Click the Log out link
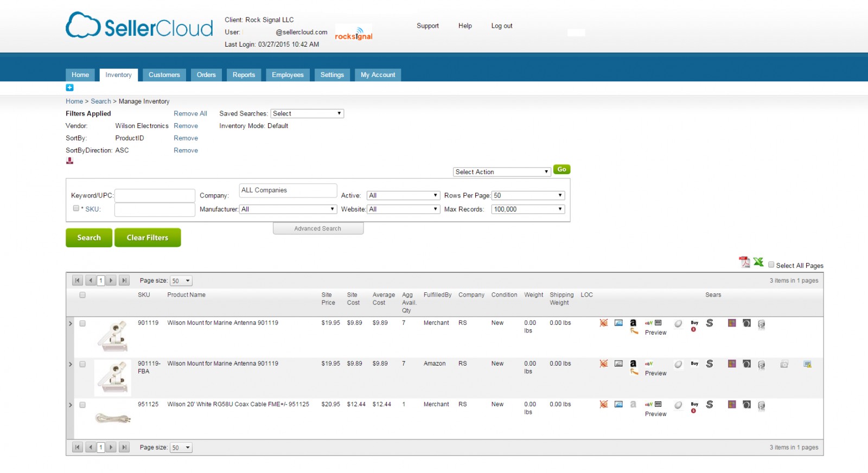This screenshot has height=473, width=868. [x=502, y=25]
